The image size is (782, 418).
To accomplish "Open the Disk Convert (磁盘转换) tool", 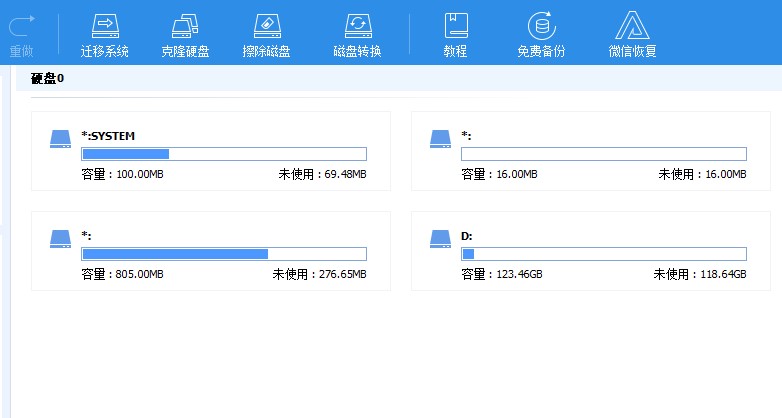I will pos(357,25).
